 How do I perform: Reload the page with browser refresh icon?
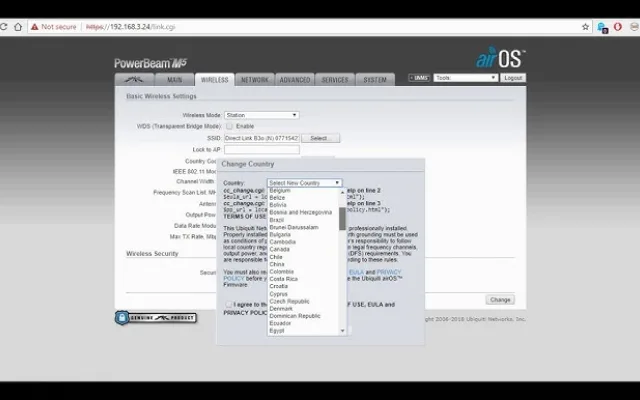(3, 27)
